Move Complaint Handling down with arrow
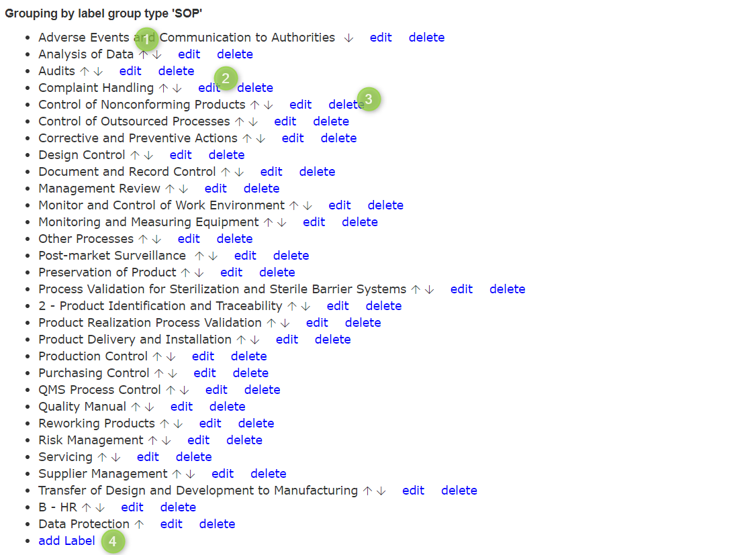The width and height of the screenshot is (756, 555). coord(177,89)
